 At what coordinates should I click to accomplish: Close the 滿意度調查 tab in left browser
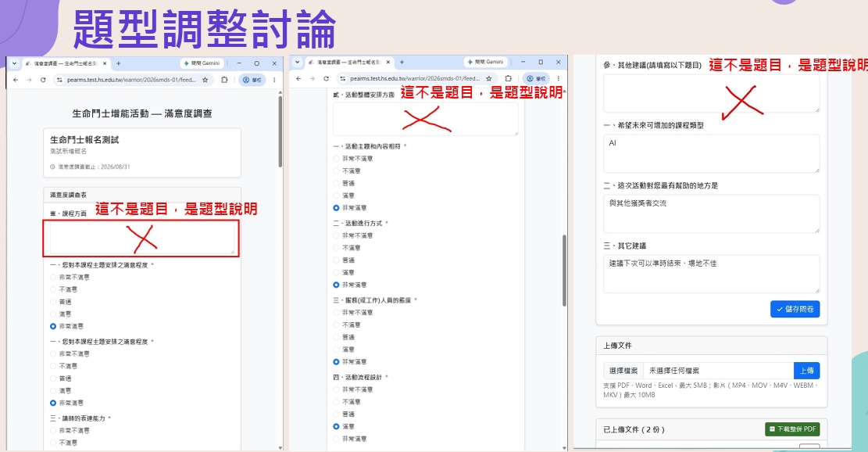pyautogui.click(x=105, y=63)
